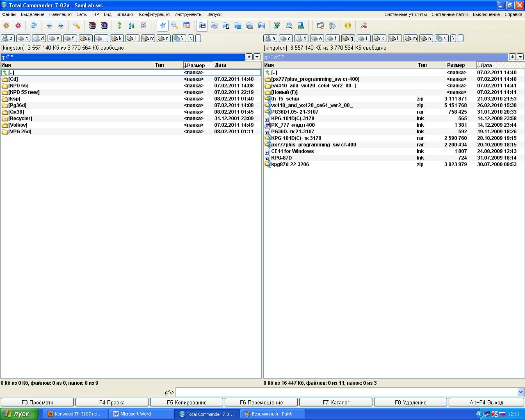Open the Навигация menu

coord(60,14)
